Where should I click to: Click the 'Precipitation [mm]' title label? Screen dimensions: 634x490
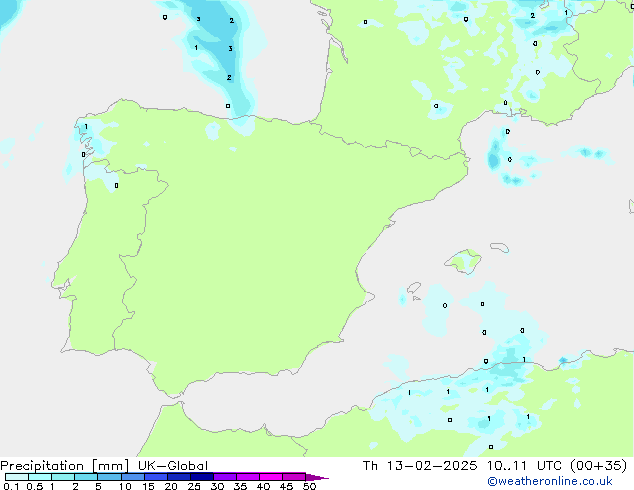tap(64, 466)
